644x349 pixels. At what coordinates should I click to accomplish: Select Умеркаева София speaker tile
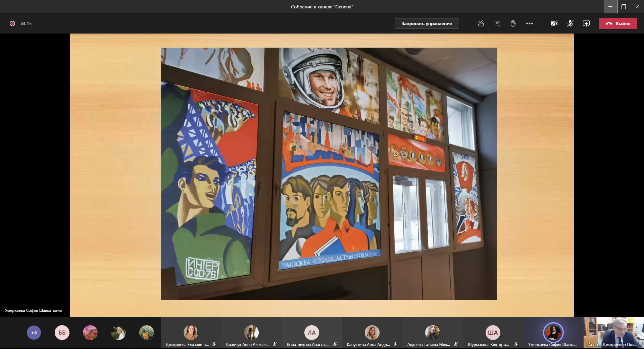553,333
